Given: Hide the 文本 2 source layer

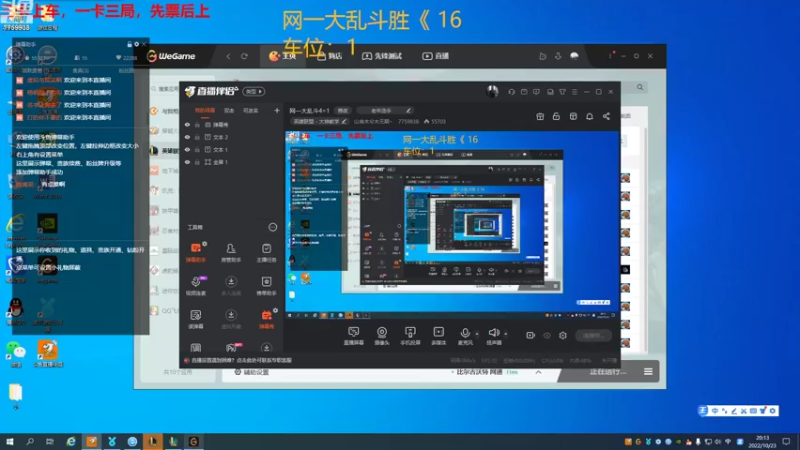Looking at the screenshot, I should click(x=187, y=137).
